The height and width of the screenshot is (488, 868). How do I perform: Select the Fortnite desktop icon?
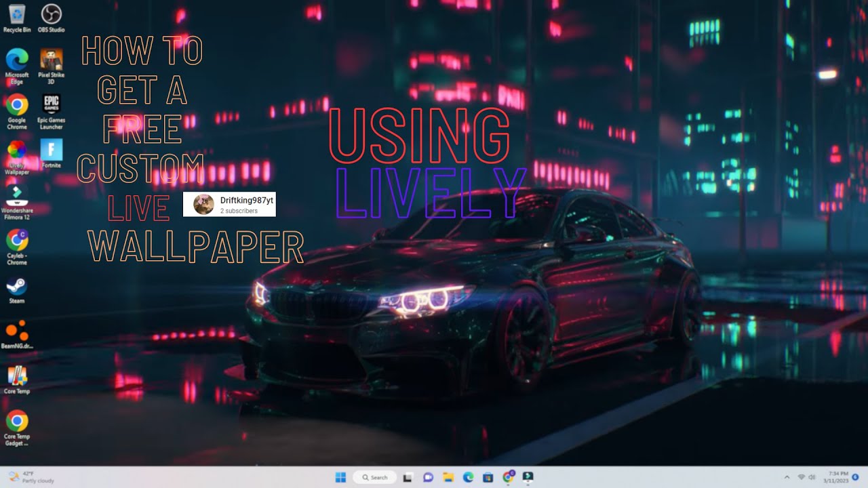pyautogui.click(x=52, y=153)
